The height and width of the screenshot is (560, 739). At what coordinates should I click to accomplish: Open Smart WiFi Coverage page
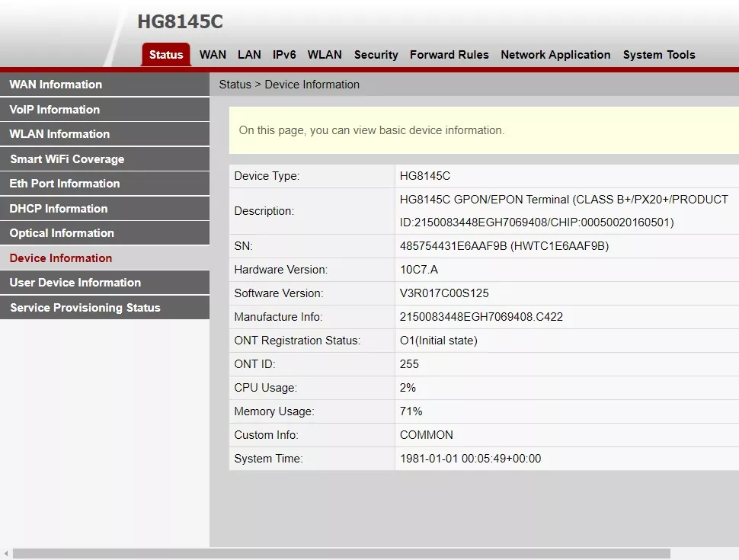click(67, 159)
